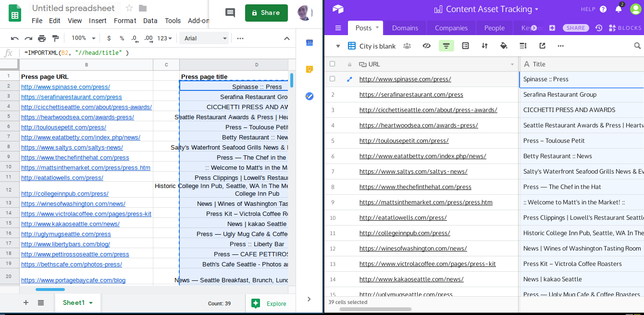Open BLOCKS panel in Airtable

click(x=625, y=28)
